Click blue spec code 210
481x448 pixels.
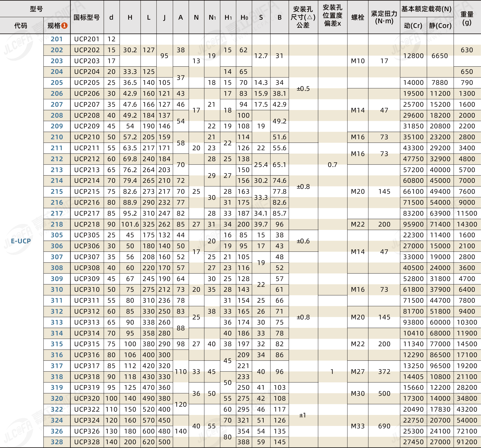(57, 137)
